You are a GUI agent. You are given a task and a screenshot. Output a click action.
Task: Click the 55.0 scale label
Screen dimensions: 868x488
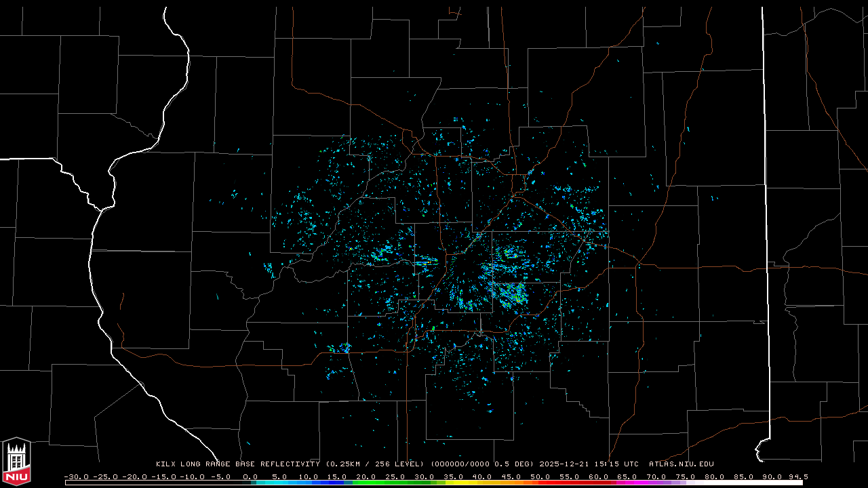pyautogui.click(x=569, y=476)
